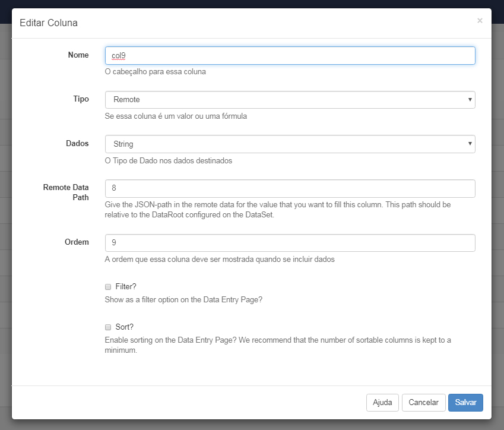Screen dimensions: 504x430
Task: Enable the Filter? checkbox
Action: tap(108, 286)
